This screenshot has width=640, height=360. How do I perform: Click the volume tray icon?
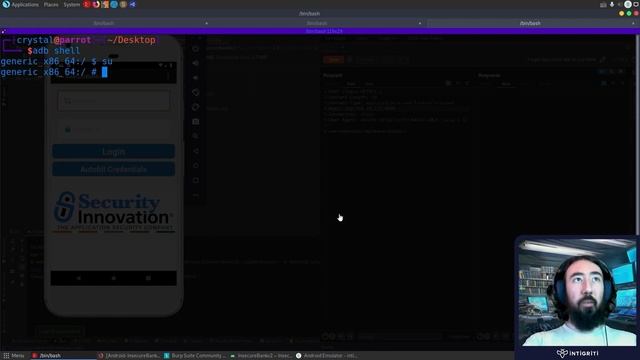620,4
